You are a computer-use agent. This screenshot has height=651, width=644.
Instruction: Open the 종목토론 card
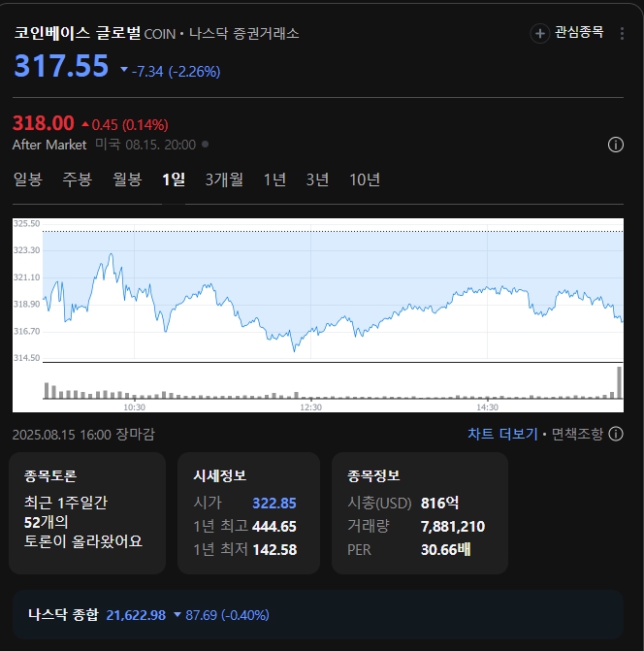(x=87, y=513)
